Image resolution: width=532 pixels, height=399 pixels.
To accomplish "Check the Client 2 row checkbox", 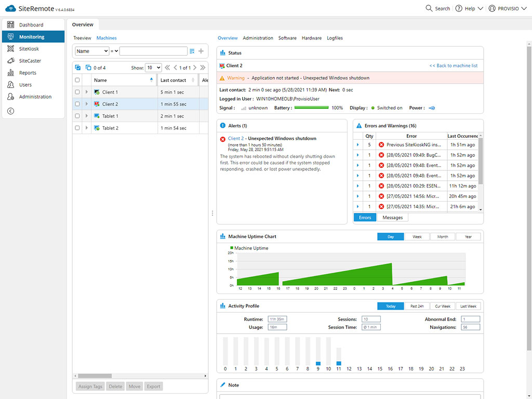I will pyautogui.click(x=77, y=104).
